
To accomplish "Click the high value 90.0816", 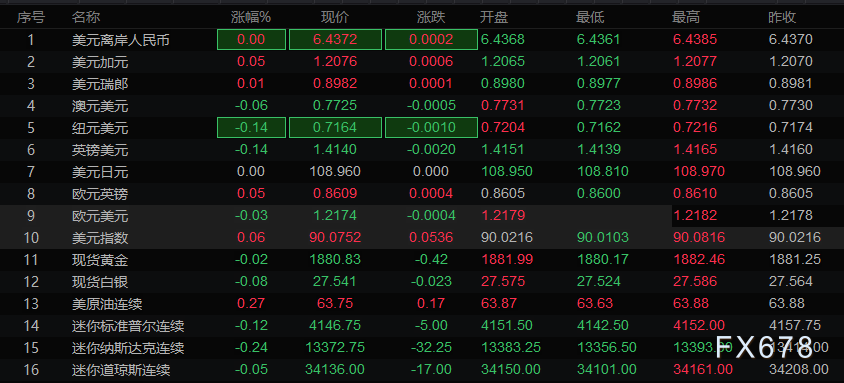I will 699,237.
